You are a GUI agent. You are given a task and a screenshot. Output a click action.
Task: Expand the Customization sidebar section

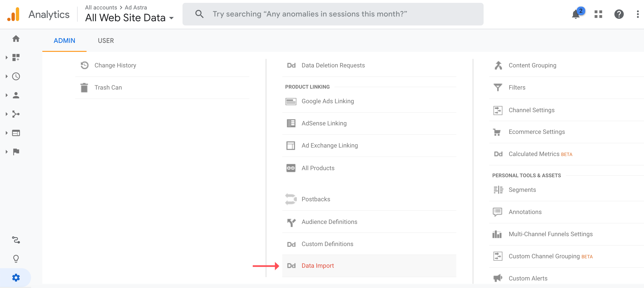pos(16,58)
